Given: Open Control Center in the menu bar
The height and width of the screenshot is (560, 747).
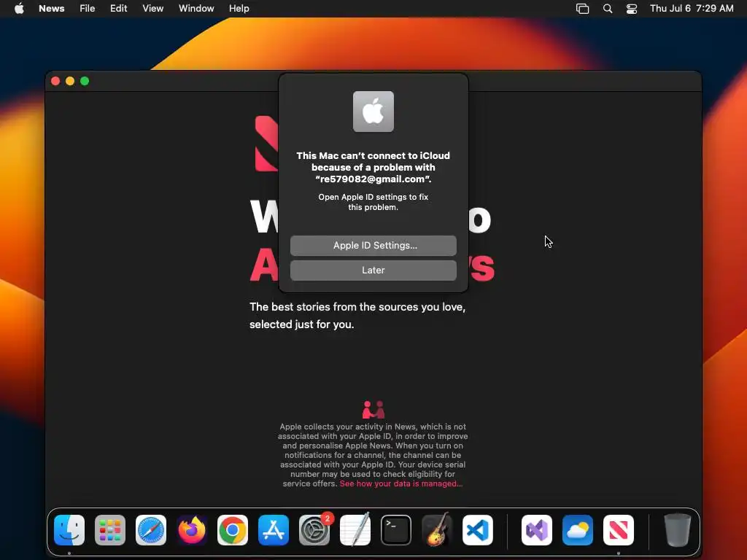Looking at the screenshot, I should click(x=632, y=9).
